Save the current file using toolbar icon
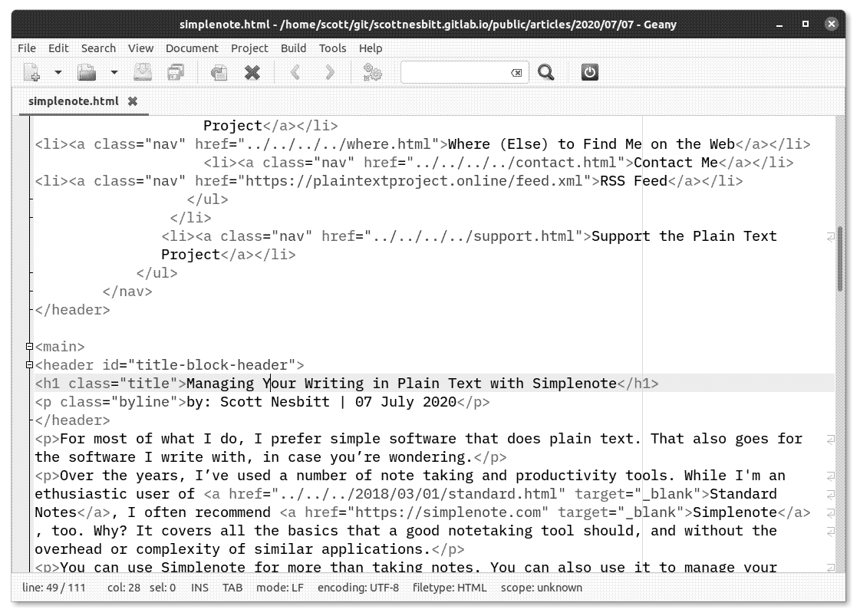860x616 pixels. [143, 72]
